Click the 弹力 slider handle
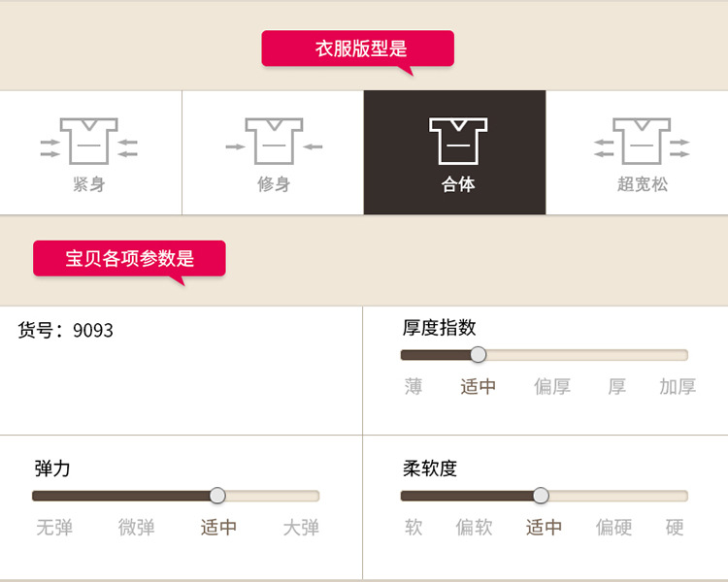 [217, 496]
